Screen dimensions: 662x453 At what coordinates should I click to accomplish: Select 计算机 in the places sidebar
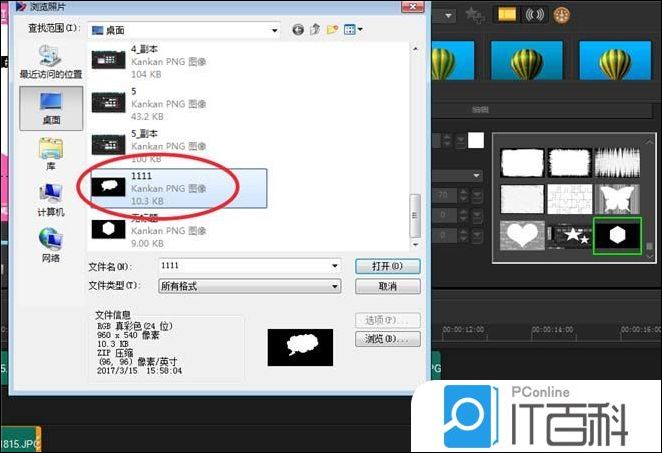click(51, 201)
